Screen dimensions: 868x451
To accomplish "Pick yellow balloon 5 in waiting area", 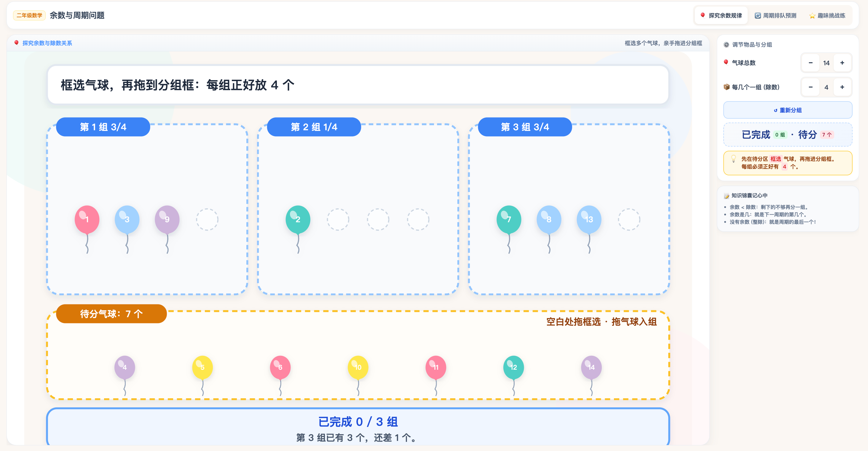I will (202, 367).
